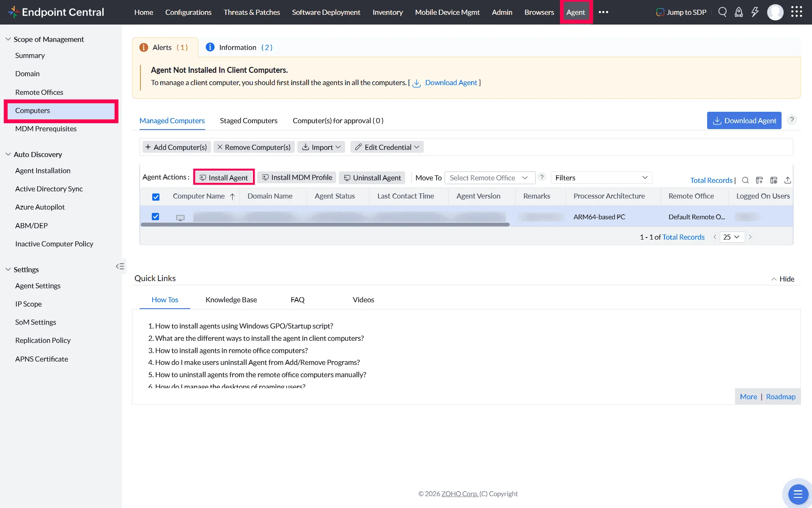The height and width of the screenshot is (508, 812).
Task: Collapse Scope of Management section
Action: click(8, 39)
